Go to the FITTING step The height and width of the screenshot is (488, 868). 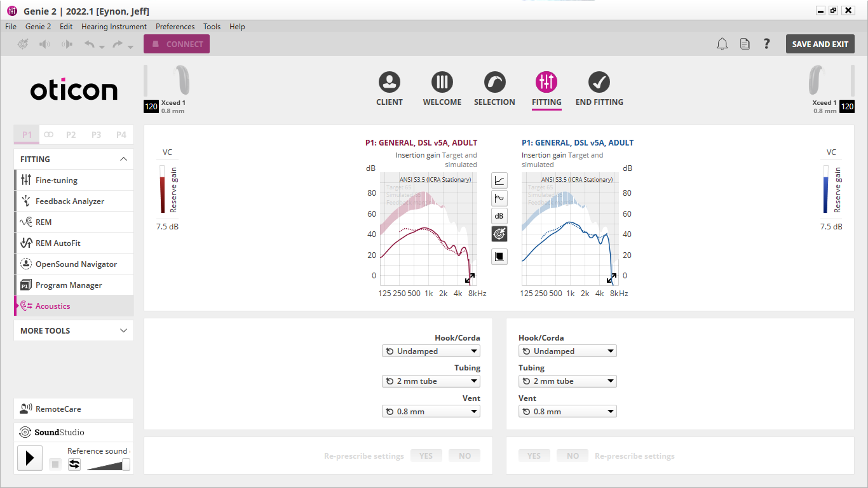click(546, 90)
